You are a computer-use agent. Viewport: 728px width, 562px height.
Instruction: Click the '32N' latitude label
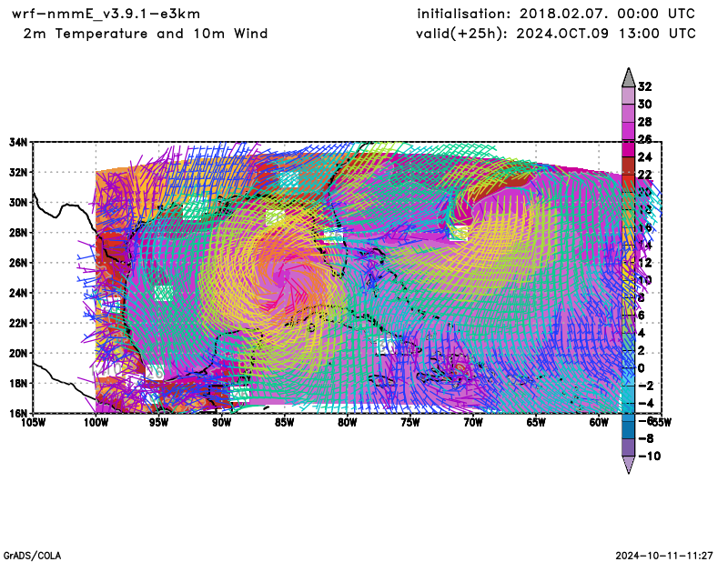point(18,172)
